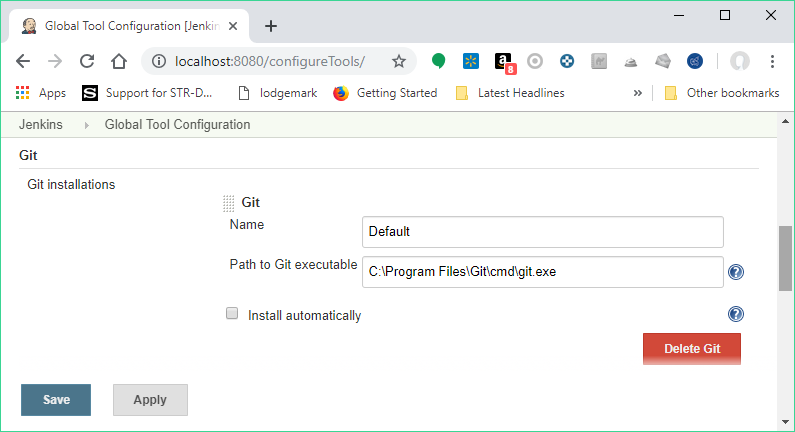Open the Apps grid bookmark

tap(41, 93)
